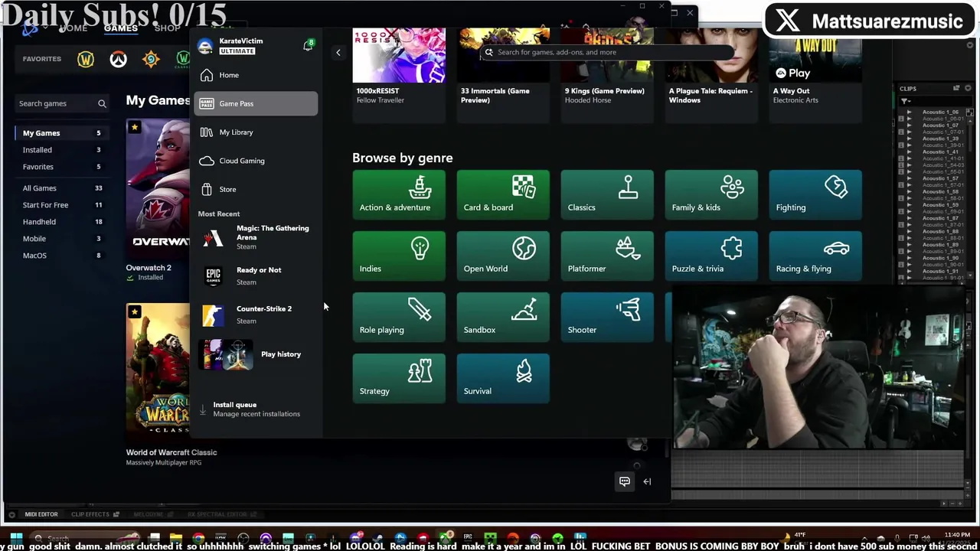Viewport: 980px width, 551px height.
Task: Collapse the Xbox sidebar with the back chevron
Action: click(338, 52)
